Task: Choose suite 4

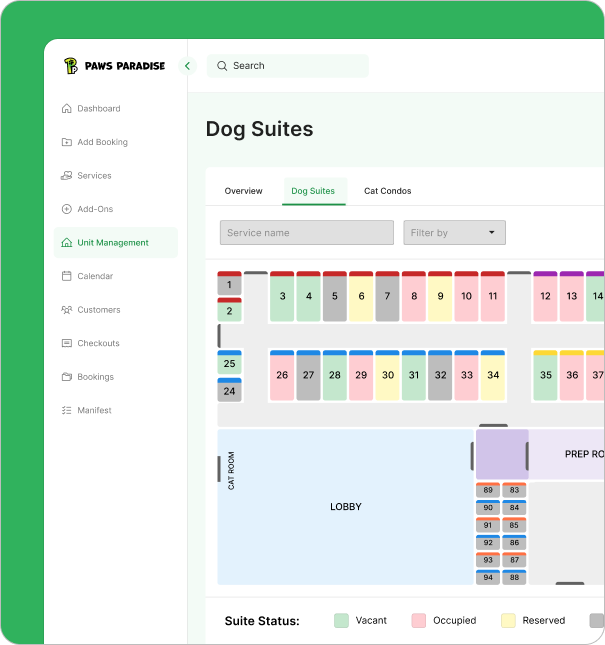Action: click(x=308, y=296)
